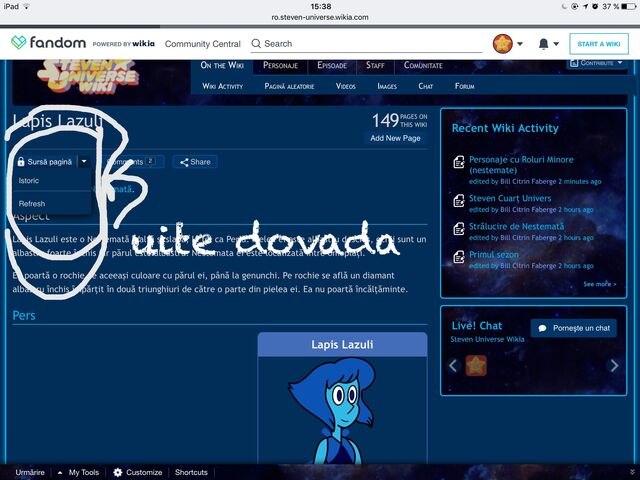Click the Start a Wiki button
The height and width of the screenshot is (480, 640).
(599, 44)
